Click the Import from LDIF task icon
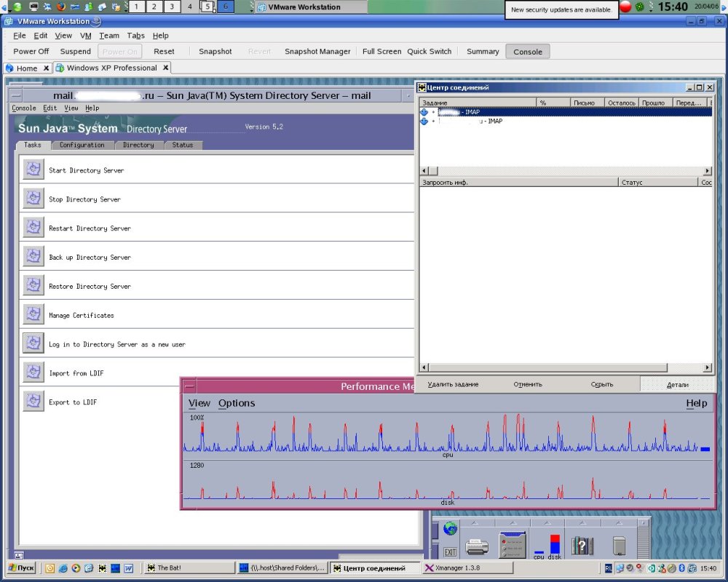 tap(33, 372)
